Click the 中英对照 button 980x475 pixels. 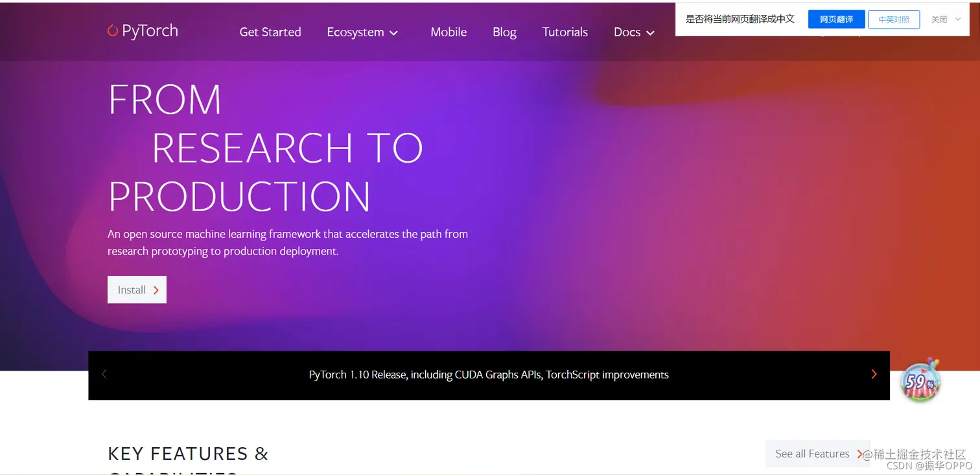click(x=894, y=19)
